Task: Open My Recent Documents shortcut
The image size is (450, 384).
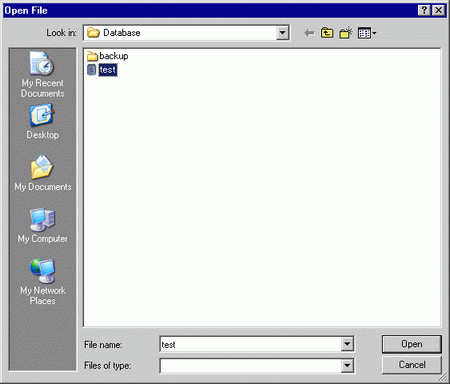Action: click(43, 75)
